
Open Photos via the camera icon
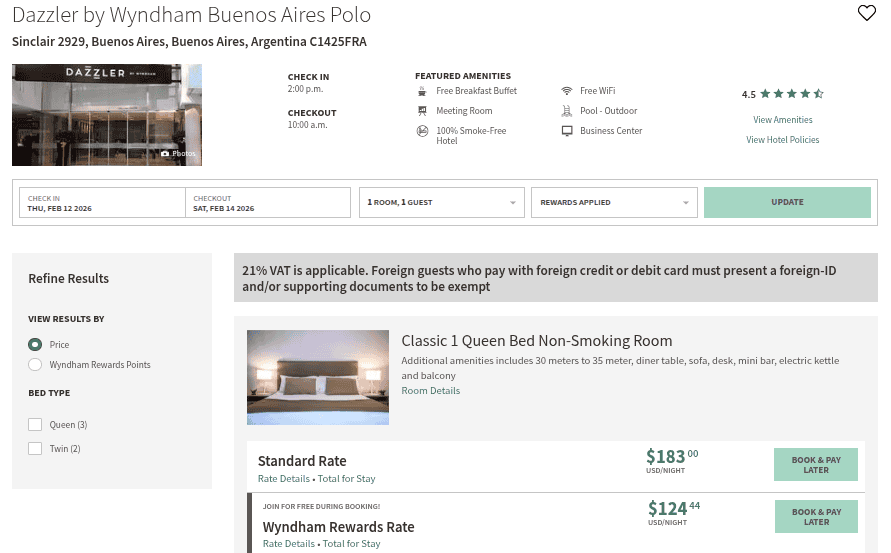165,153
